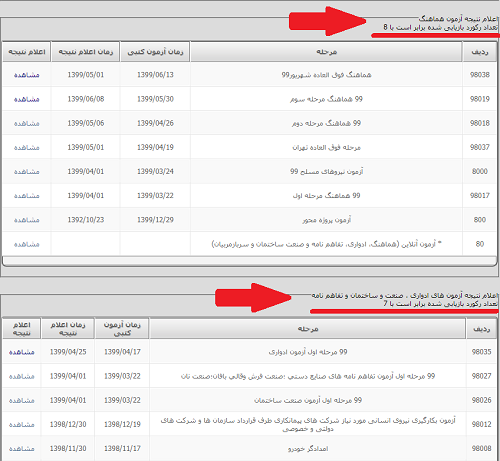Select written exam date 1399/06/13
Screen dimensions: 500x461
[155, 75]
